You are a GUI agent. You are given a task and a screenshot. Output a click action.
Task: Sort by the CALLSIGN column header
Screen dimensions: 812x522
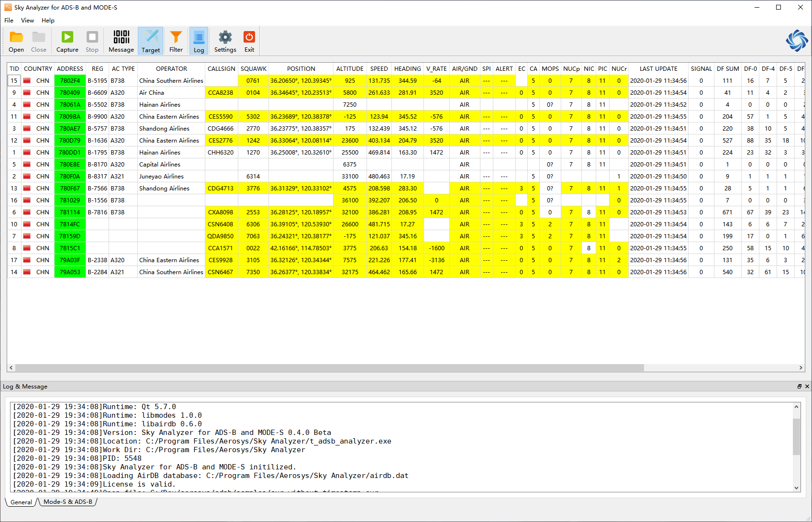221,68
